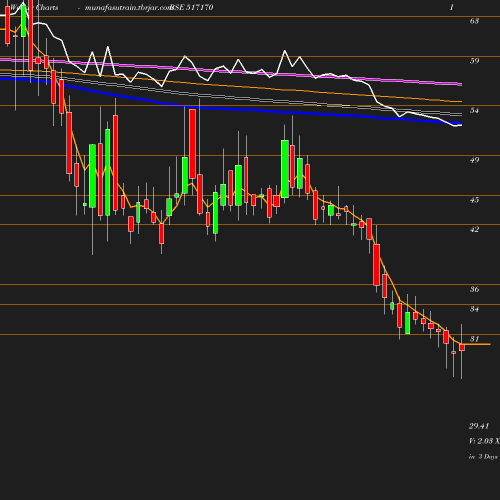Click the 59 price axis label
Image resolution: width=500 pixels, height=500 pixels.
[x=474, y=61]
